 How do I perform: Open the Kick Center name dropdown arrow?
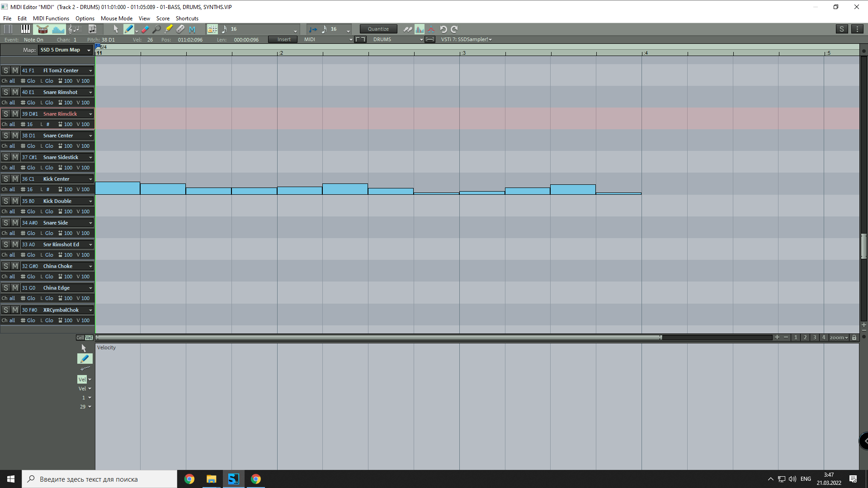pos(90,179)
